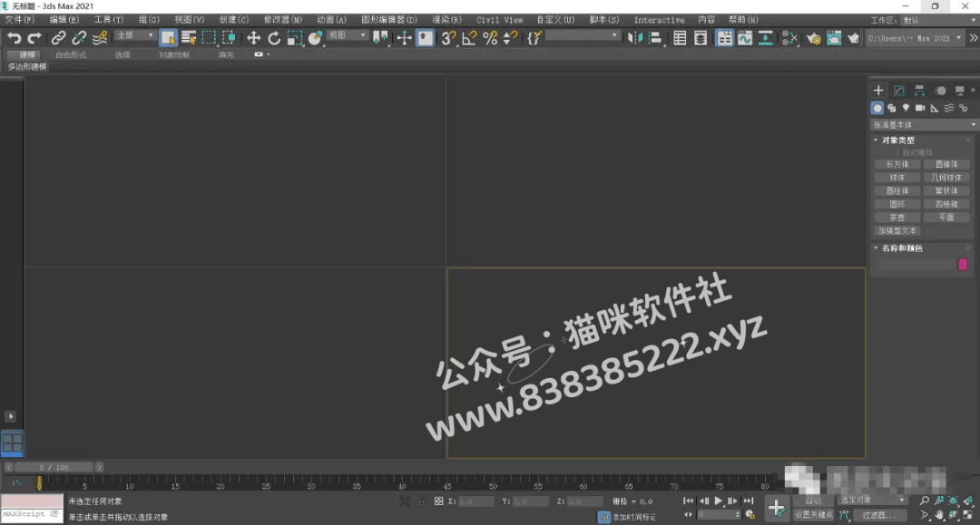Open the 全部 selection filter dropdown

134,35
